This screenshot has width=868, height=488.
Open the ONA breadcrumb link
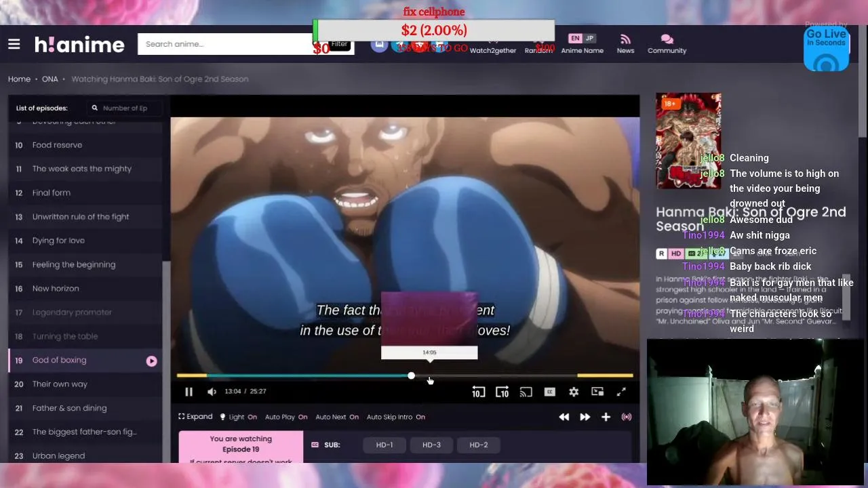coord(50,79)
